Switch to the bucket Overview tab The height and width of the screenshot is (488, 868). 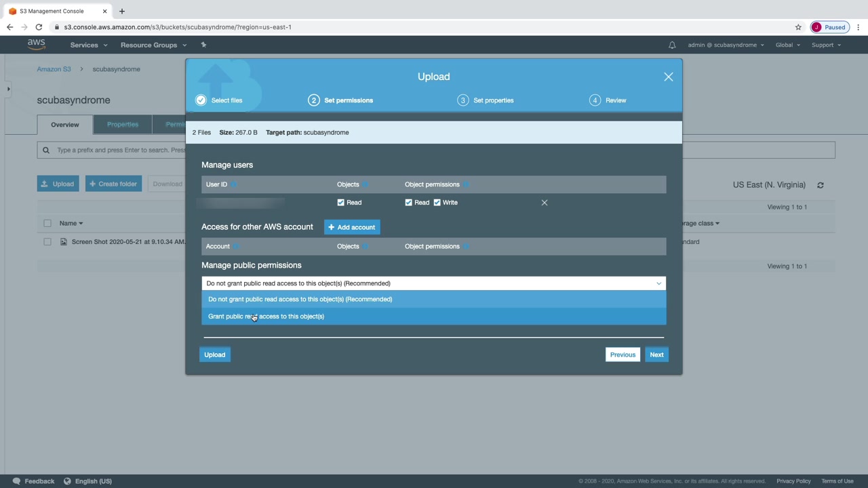coord(65,125)
